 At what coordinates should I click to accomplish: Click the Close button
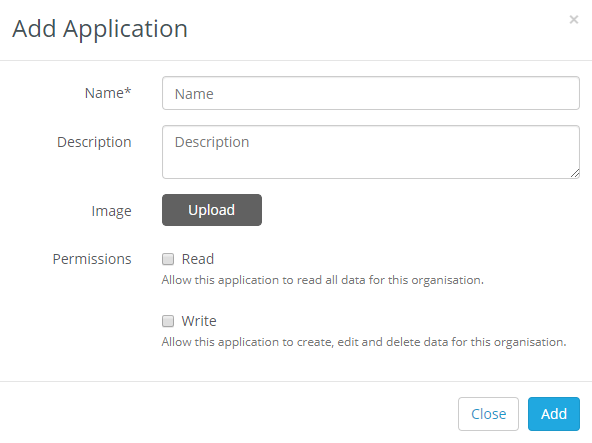pyautogui.click(x=489, y=414)
